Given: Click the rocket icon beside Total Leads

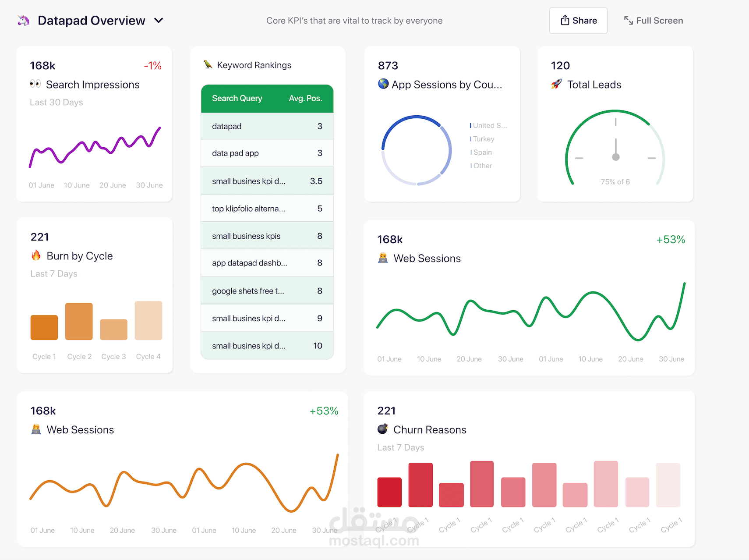Looking at the screenshot, I should tap(556, 84).
